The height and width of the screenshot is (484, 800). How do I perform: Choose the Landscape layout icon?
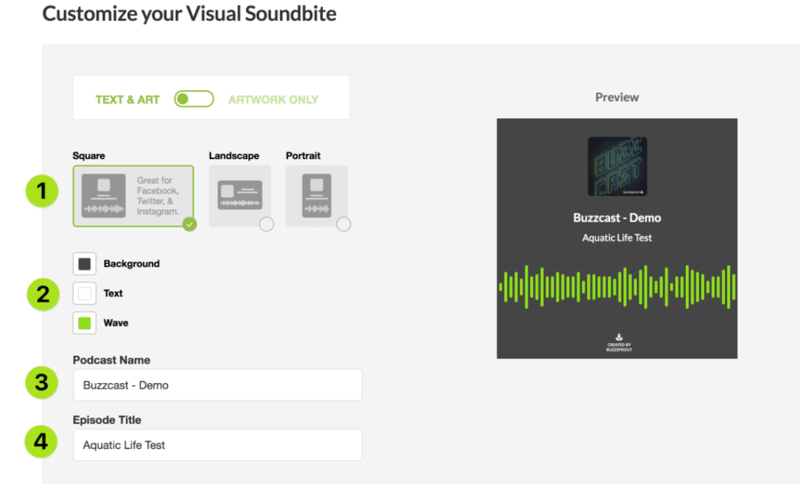click(x=240, y=195)
